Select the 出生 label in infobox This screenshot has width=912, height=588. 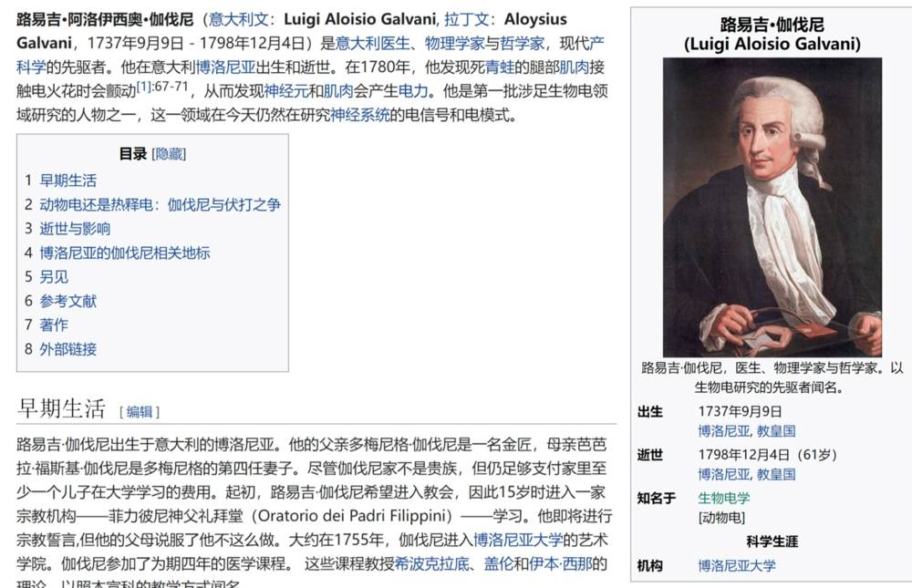click(650, 412)
